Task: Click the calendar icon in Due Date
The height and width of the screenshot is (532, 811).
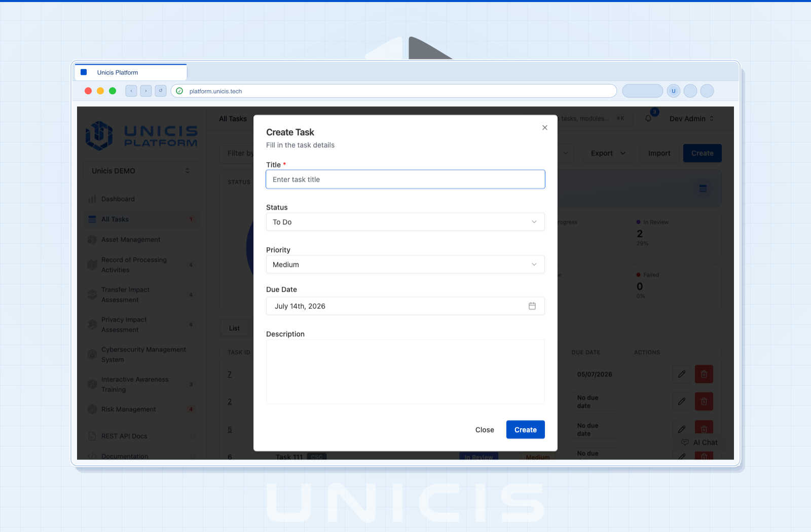Action: [x=532, y=306]
